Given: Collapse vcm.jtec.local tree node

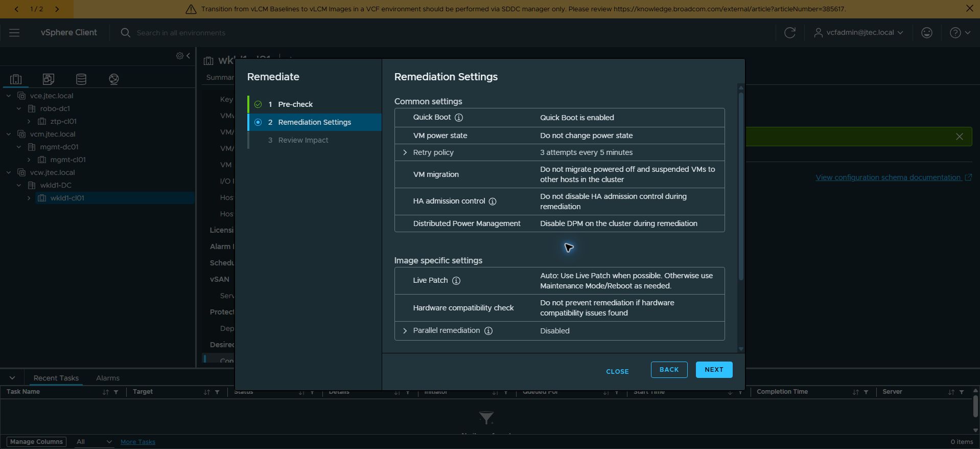Looking at the screenshot, I should click(9, 134).
